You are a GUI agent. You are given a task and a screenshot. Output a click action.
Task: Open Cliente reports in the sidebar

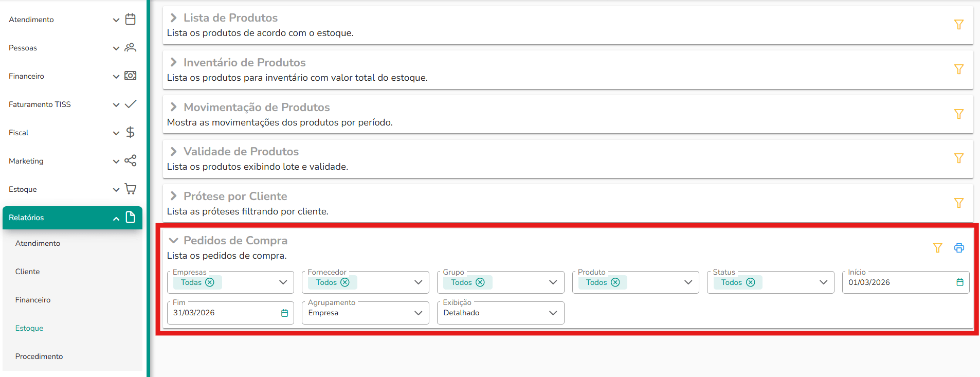27,272
